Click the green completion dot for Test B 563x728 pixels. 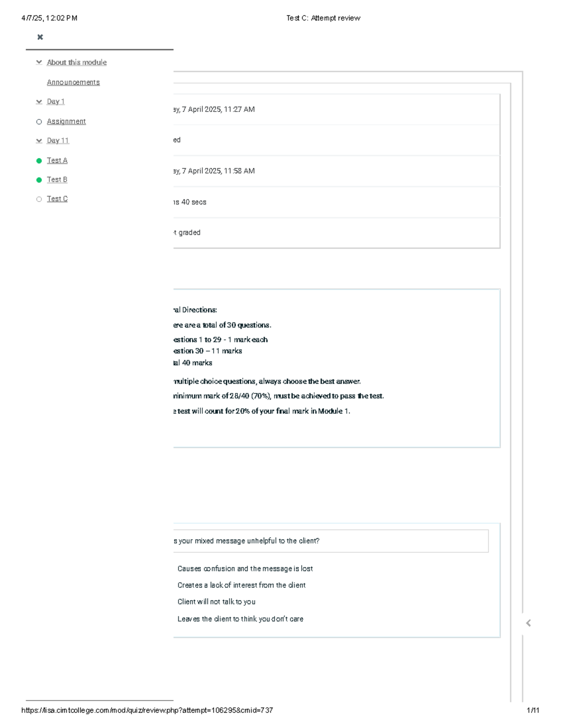point(39,180)
